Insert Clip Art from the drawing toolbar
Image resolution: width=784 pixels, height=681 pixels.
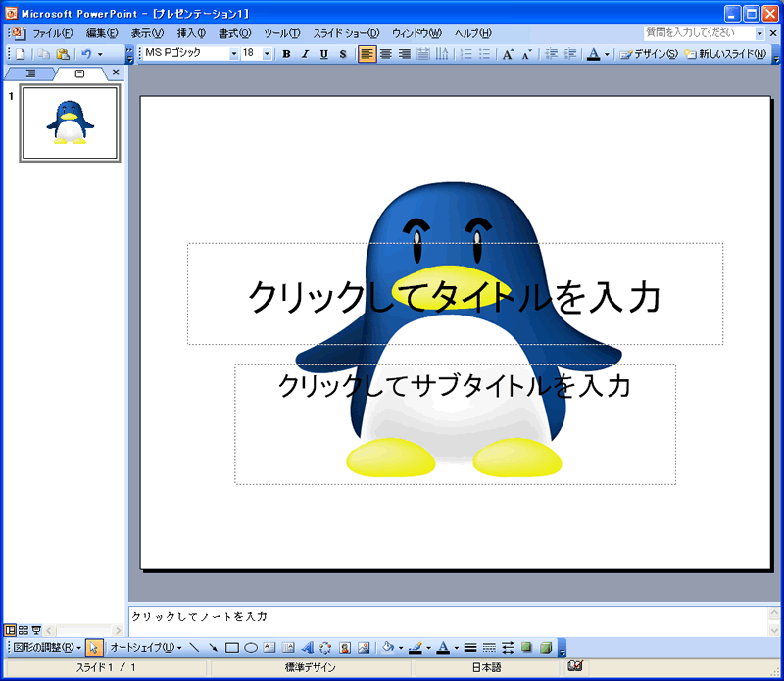click(345, 648)
